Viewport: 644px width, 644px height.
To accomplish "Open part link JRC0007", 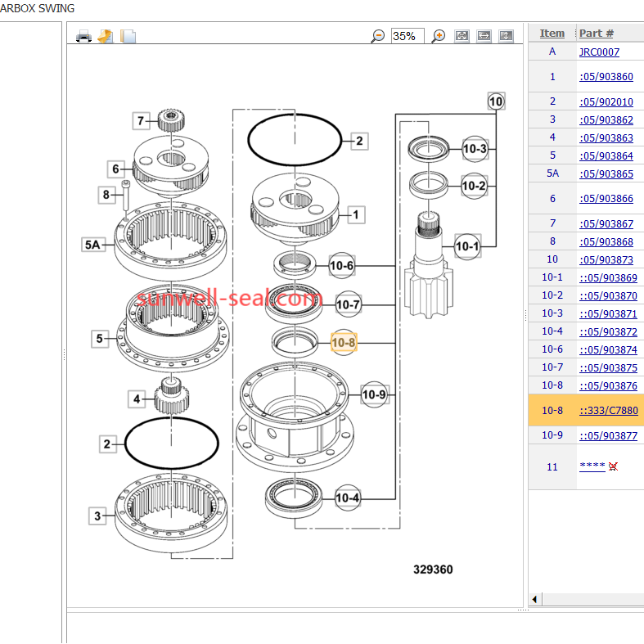I will pos(599,52).
